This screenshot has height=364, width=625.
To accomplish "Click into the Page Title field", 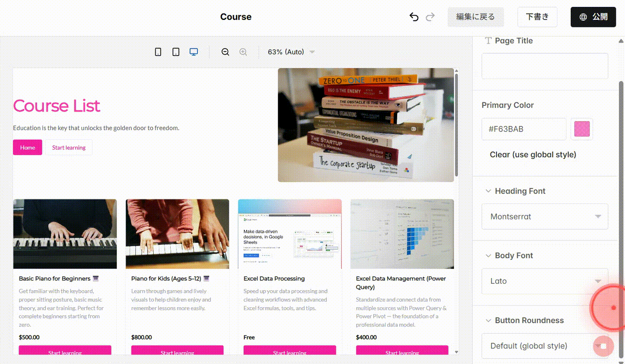I will pyautogui.click(x=545, y=66).
